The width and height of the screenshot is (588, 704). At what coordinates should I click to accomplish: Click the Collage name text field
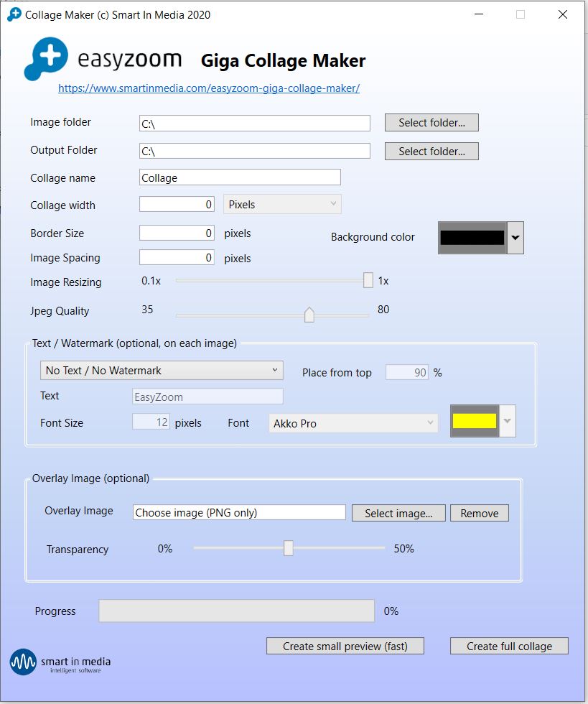coord(240,177)
